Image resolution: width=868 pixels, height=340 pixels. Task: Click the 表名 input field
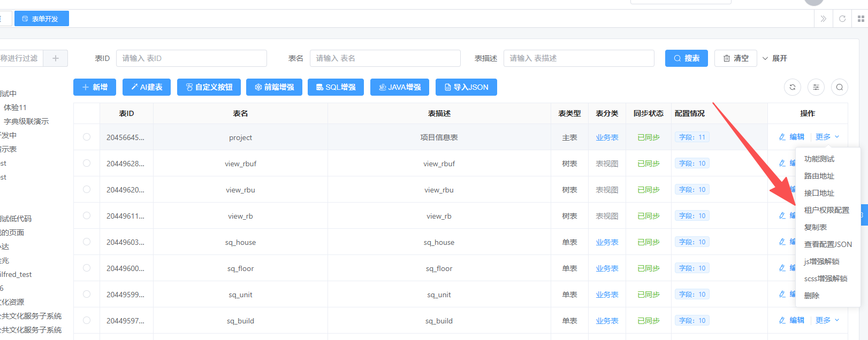pyautogui.click(x=385, y=58)
